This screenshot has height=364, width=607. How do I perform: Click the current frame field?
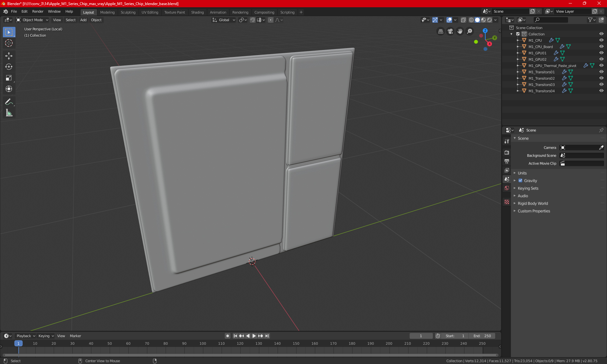pyautogui.click(x=421, y=336)
